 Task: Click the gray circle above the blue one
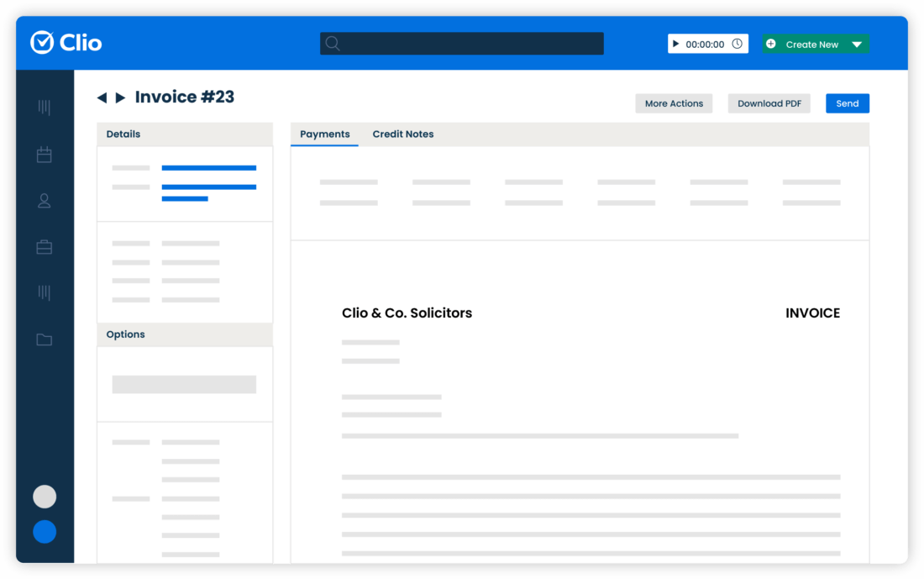point(45,497)
